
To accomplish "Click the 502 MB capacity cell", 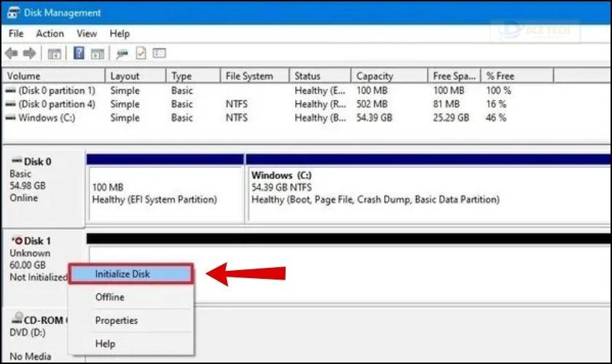I will coord(372,104).
